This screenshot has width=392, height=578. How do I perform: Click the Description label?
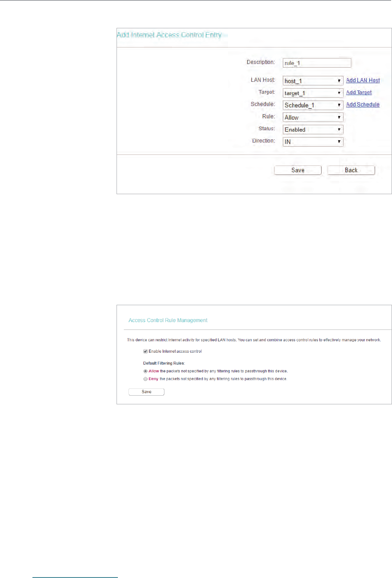[x=261, y=62]
